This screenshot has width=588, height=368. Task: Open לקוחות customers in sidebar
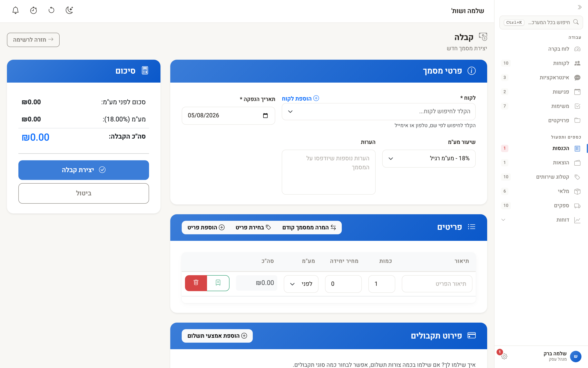click(x=541, y=63)
